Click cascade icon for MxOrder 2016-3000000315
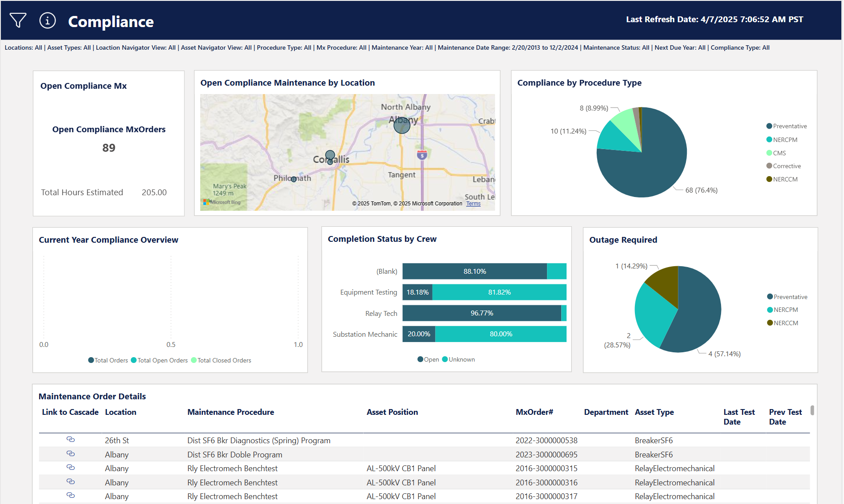The height and width of the screenshot is (504, 844). click(71, 468)
